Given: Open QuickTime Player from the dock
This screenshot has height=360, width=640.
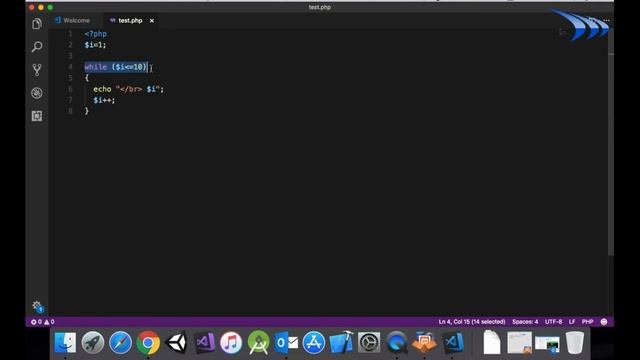Looking at the screenshot, I should click(397, 342).
